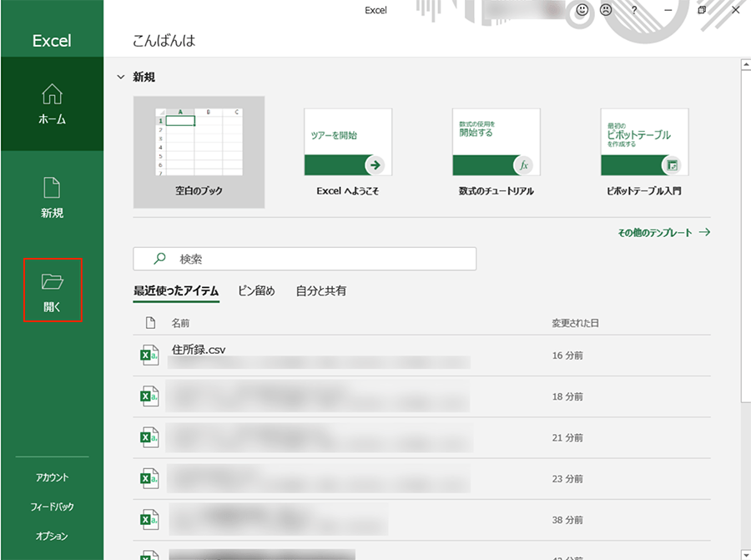
Task: Open the recent file 住所録.csv
Action: pos(199,350)
